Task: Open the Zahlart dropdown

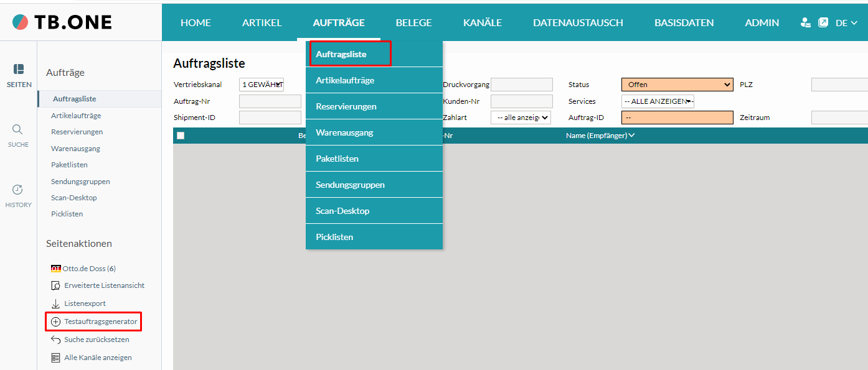Action: click(521, 118)
